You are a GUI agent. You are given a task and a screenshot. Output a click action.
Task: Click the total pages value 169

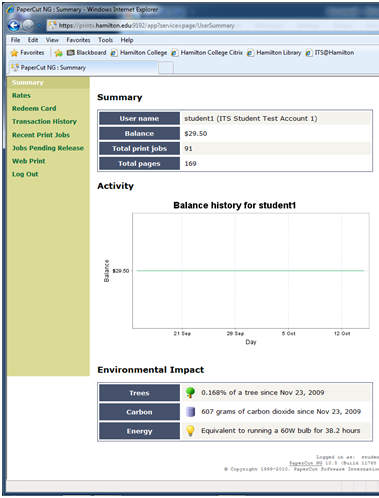[x=190, y=164]
